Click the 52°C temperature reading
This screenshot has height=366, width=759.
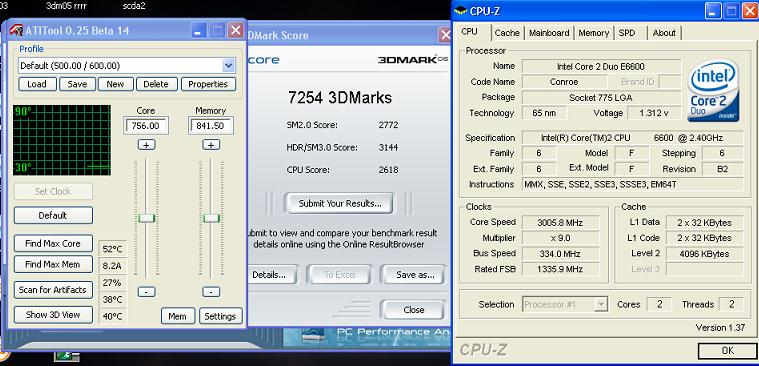[x=112, y=249]
